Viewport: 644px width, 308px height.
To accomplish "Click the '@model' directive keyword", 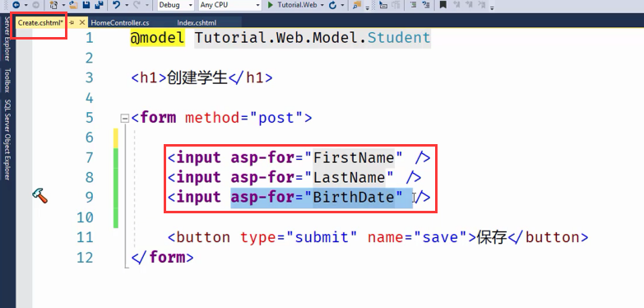I will (157, 38).
